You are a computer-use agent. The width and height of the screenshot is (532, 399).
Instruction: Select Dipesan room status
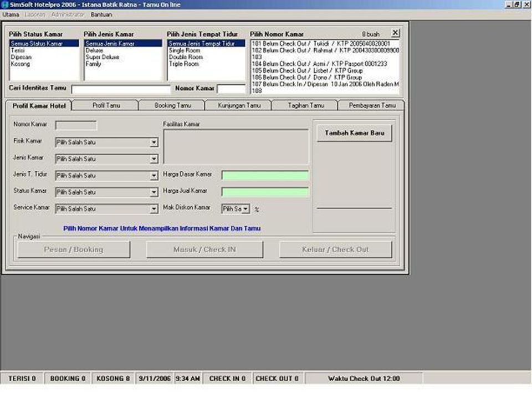tap(44, 57)
